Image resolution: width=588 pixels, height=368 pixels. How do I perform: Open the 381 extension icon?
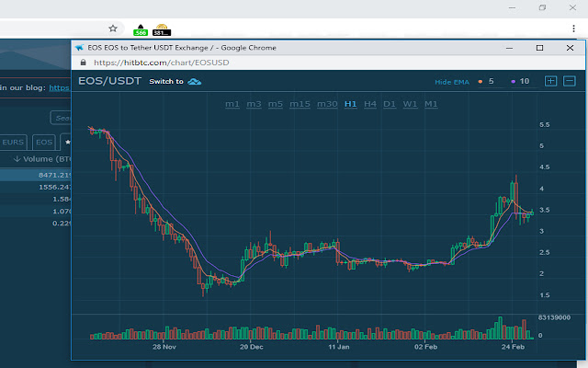(162, 29)
